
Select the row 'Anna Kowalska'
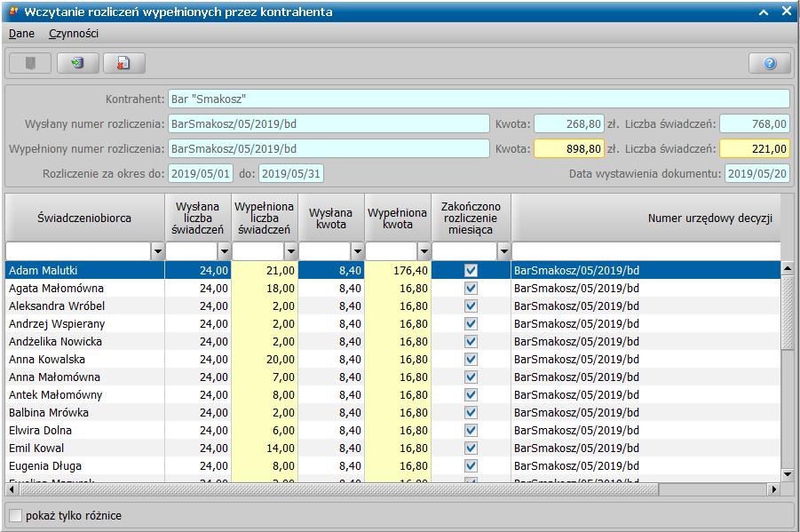pyautogui.click(x=392, y=360)
